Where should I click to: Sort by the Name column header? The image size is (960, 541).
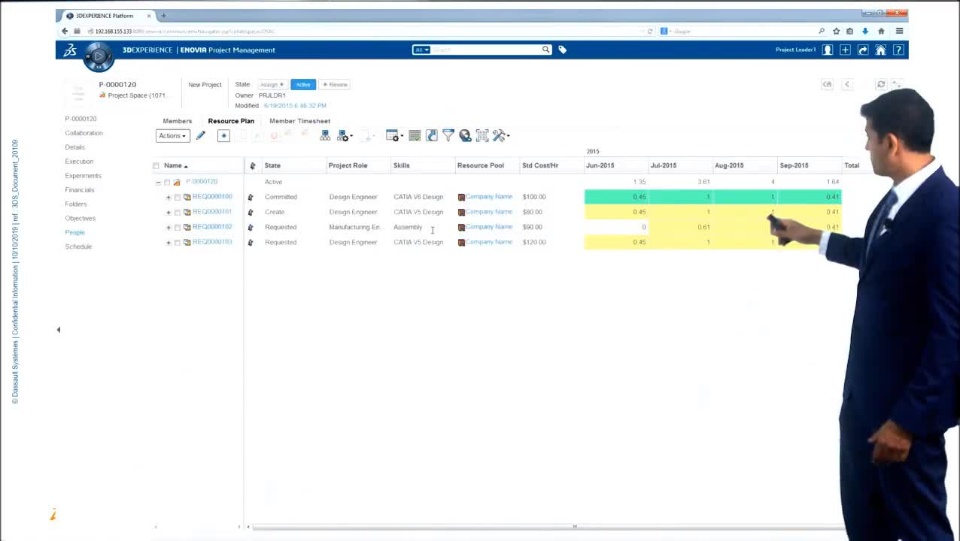(x=176, y=166)
